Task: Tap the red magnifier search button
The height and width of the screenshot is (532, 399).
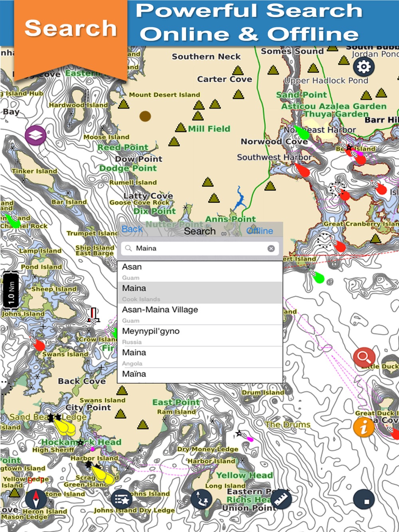Action: pyautogui.click(x=364, y=357)
